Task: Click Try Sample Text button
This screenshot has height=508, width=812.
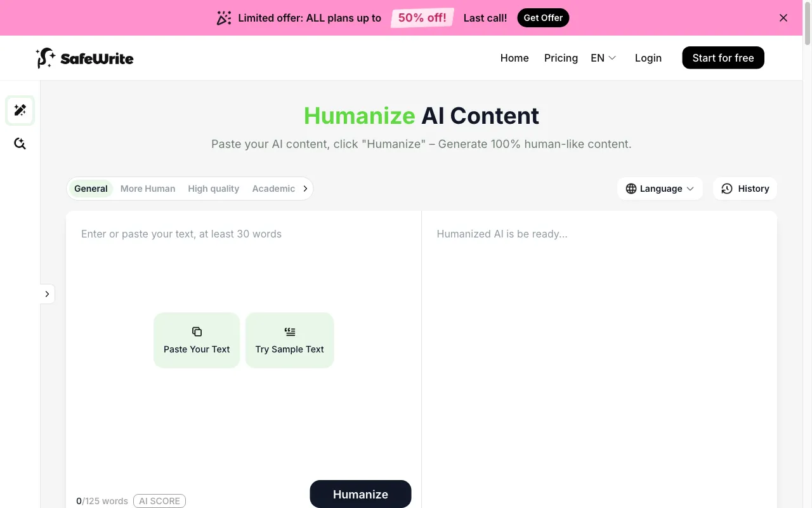Action: click(289, 340)
